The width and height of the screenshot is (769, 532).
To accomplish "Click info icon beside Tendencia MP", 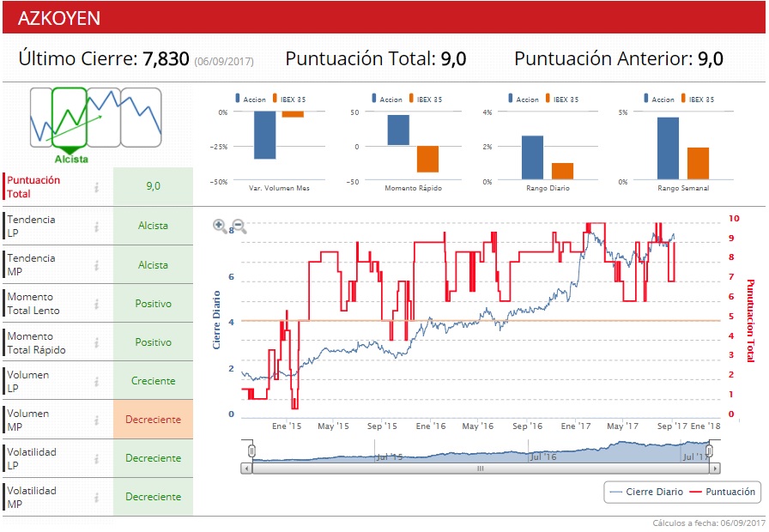I will [x=97, y=265].
